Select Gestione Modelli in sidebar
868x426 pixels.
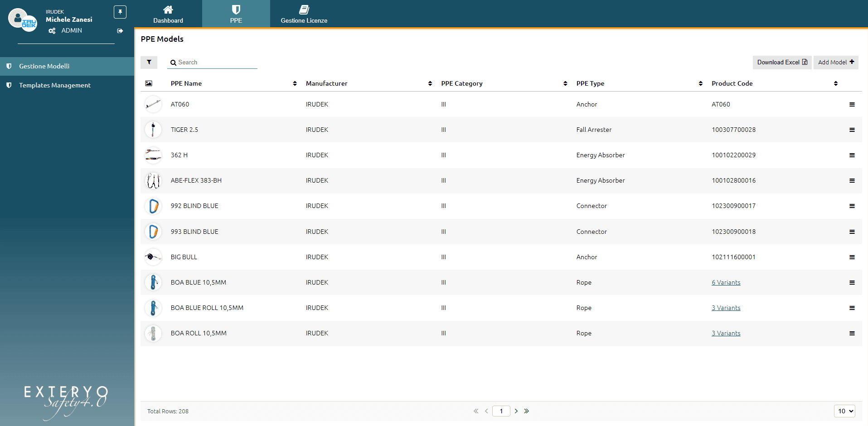point(67,66)
